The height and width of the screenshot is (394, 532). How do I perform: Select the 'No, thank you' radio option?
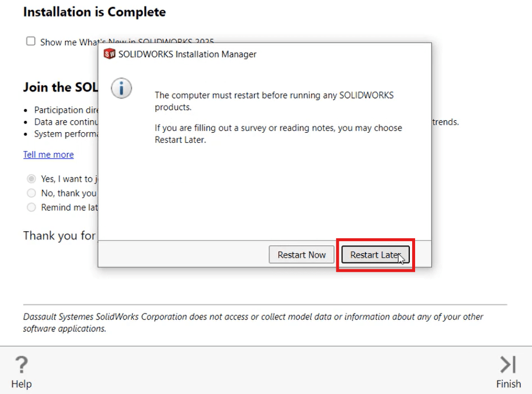pos(30,193)
